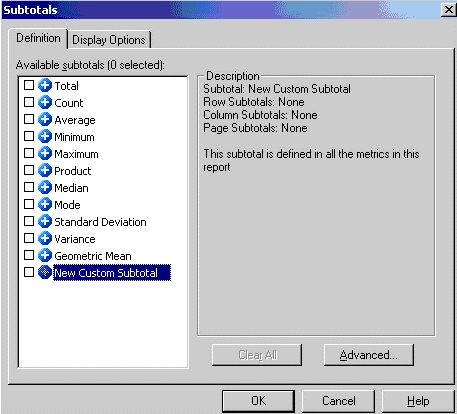Click the blue plus icon beside Maximum
This screenshot has height=414, width=457.
(x=45, y=153)
